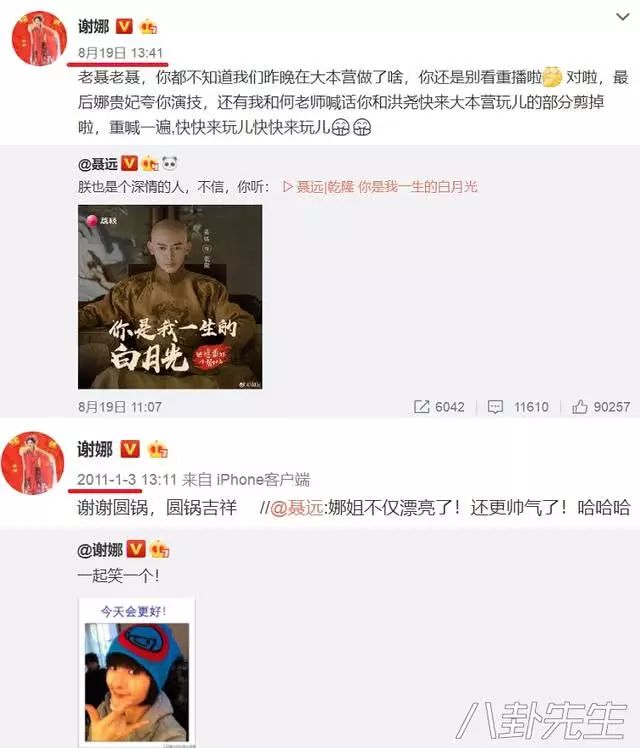
Task: Like the post with 90257 thumbs-up
Action: (x=579, y=407)
